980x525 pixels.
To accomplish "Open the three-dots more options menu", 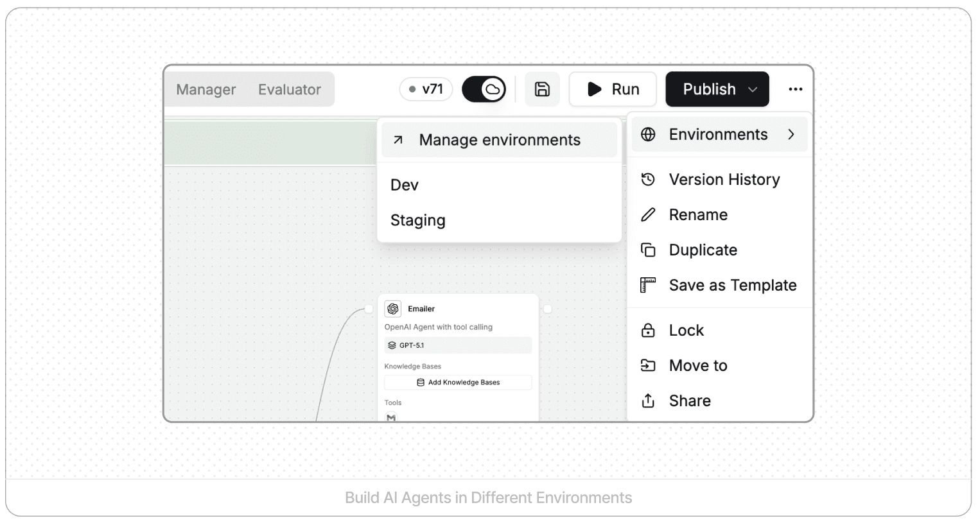I will [796, 89].
